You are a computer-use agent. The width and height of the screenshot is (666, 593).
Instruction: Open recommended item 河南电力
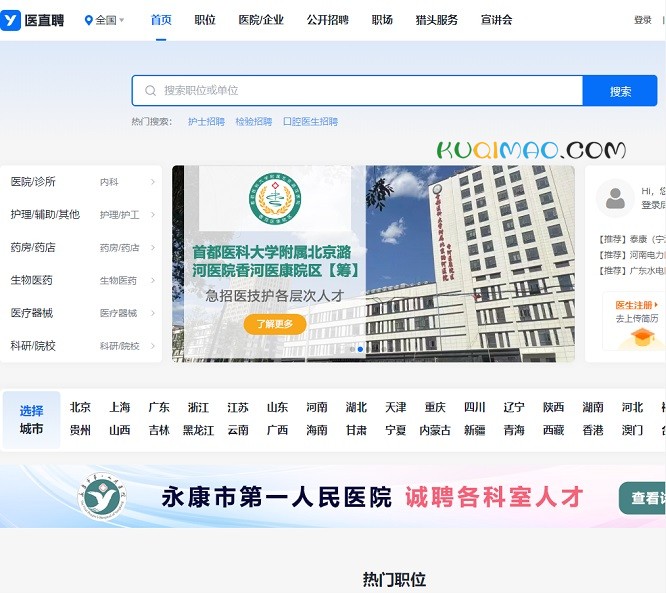632,255
